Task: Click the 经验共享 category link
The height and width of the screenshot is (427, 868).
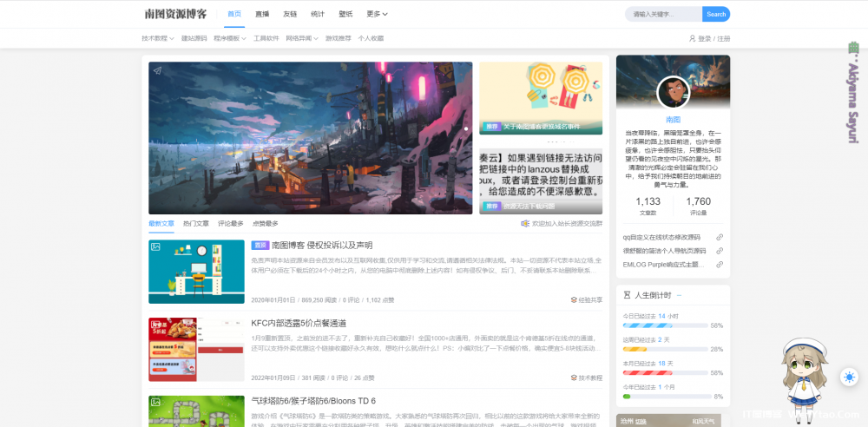Action: click(x=590, y=299)
